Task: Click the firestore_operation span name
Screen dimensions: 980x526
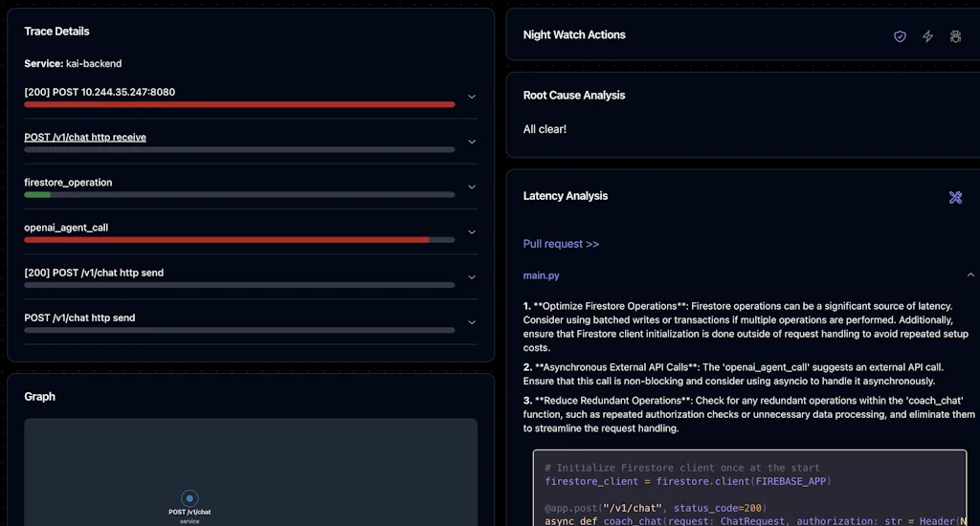Action: click(x=68, y=183)
